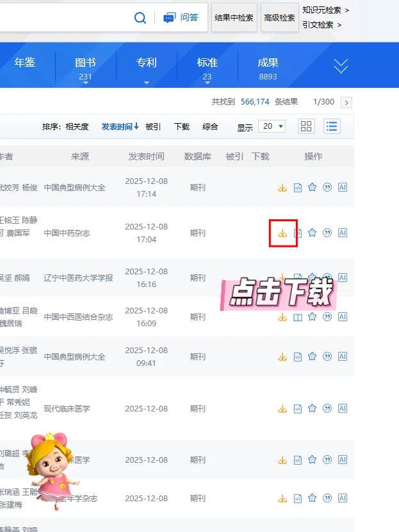Open the small arrow under 图书 231

[x=85, y=83]
